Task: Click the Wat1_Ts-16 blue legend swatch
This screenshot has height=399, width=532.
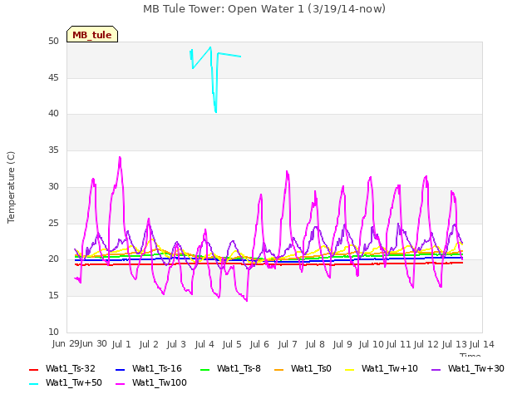Action: pyautogui.click(x=120, y=369)
